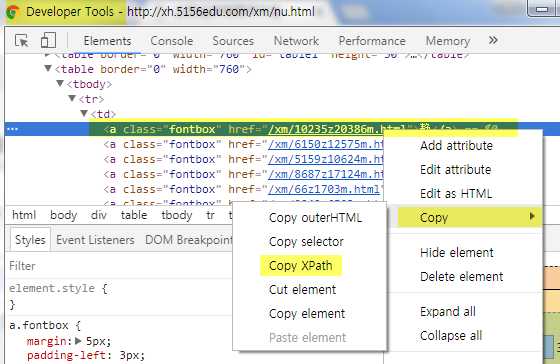Open the Console tab
The height and width of the screenshot is (364, 560).
point(171,41)
